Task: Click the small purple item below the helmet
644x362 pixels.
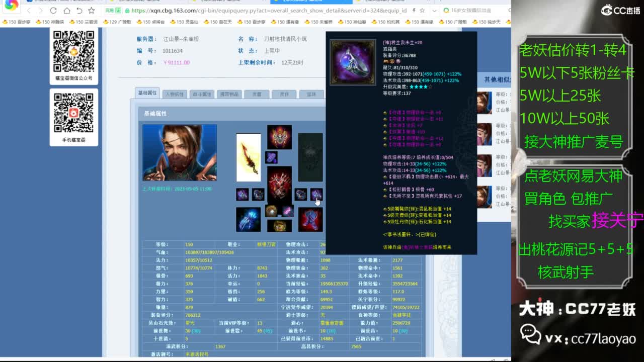Action: pyautogui.click(x=271, y=157)
